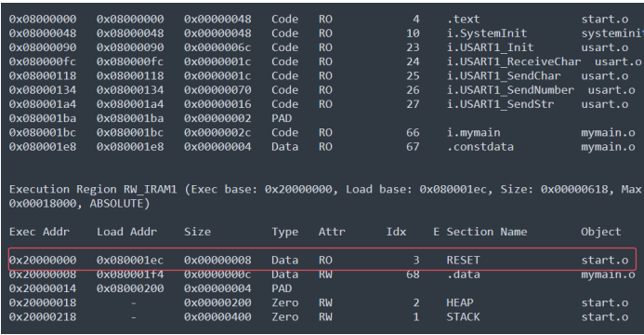Click the Attr column header
The width and height of the screenshot is (644, 335).
pos(332,232)
